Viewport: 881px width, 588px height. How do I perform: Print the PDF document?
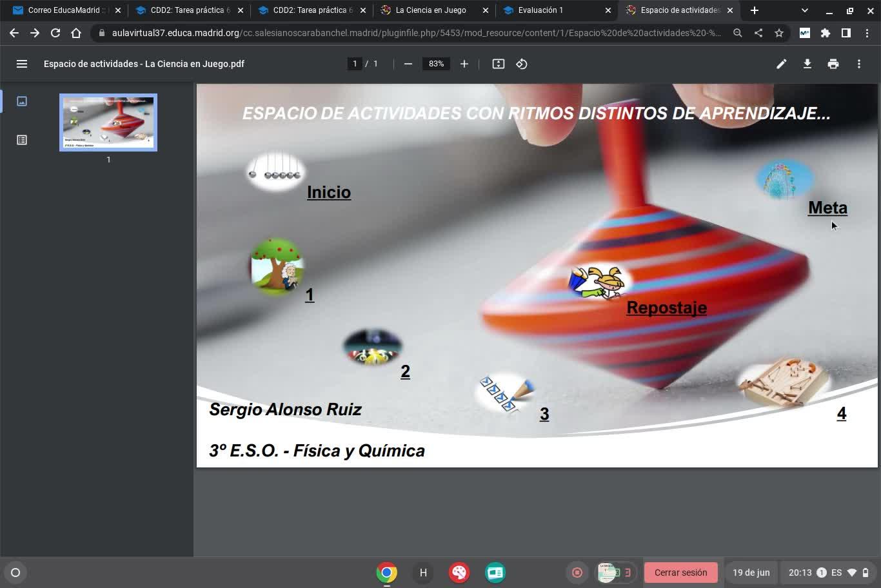833,64
